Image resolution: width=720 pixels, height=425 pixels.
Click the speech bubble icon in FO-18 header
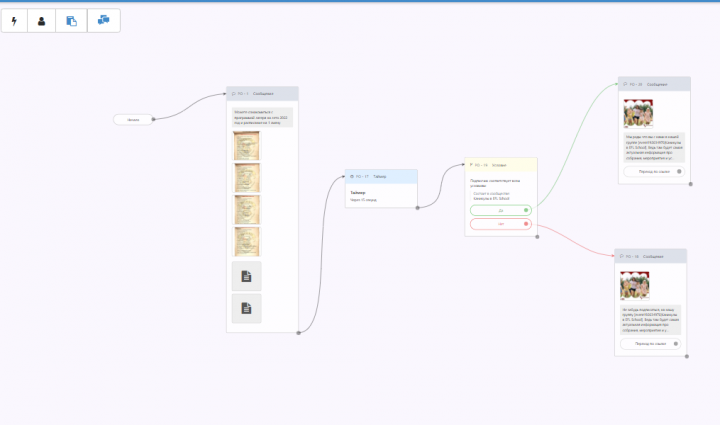pyautogui.click(x=622, y=257)
